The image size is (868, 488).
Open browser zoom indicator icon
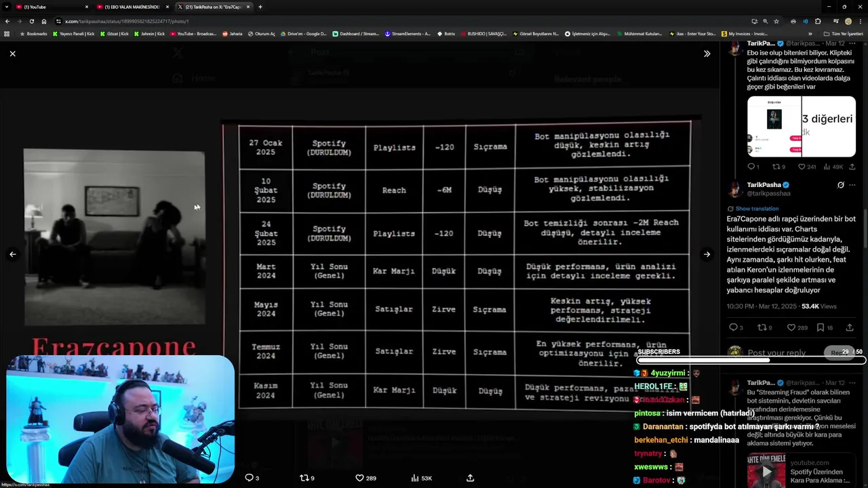tap(765, 21)
